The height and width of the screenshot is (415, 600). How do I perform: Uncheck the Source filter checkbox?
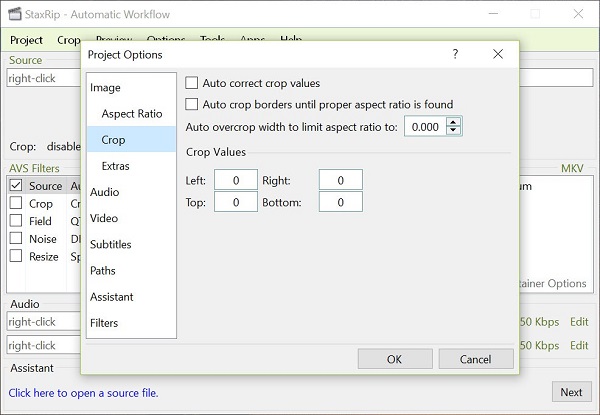(16, 186)
